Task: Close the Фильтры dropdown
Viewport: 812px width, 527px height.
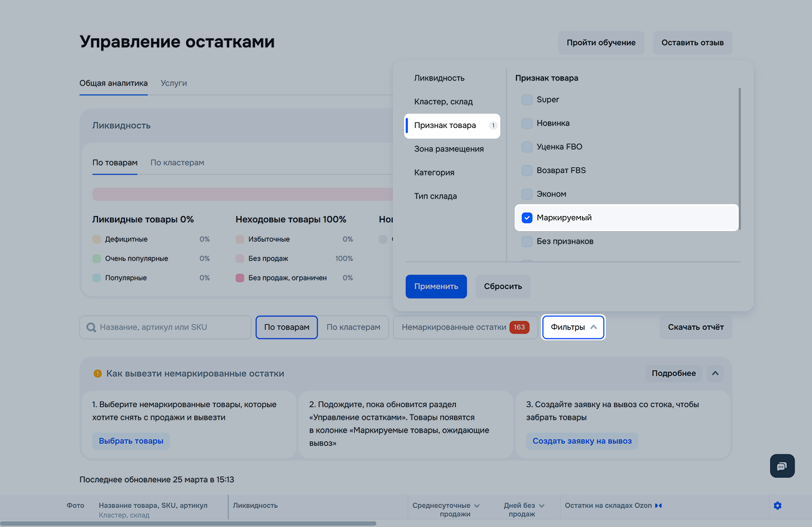Action: click(573, 327)
